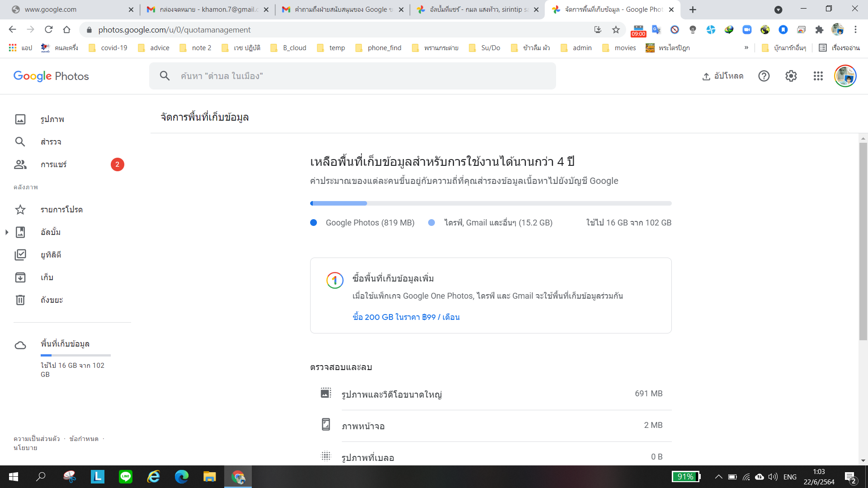This screenshot has width=868, height=488.
Task: Switch to the Gmail inbox khamon.7 tab
Action: (x=208, y=9)
